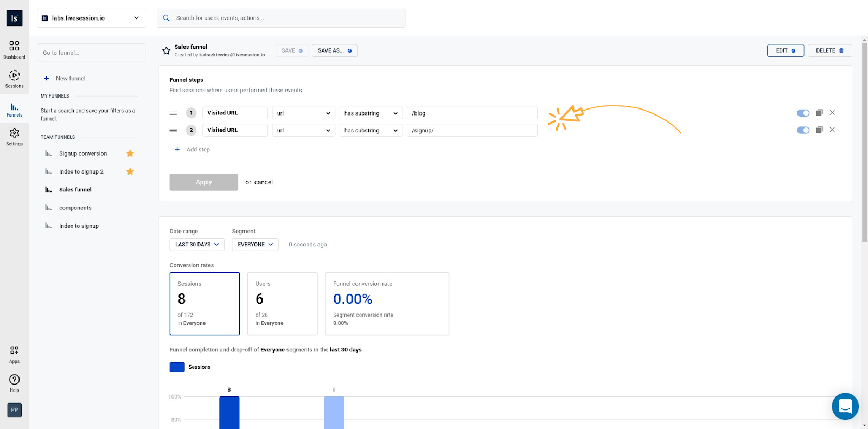Duplicate step 1 with copy icon
Image resolution: width=868 pixels, height=429 pixels.
[x=819, y=113]
